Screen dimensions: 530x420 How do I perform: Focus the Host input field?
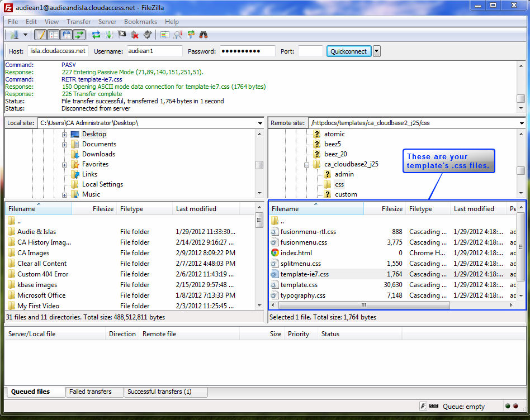coord(58,51)
